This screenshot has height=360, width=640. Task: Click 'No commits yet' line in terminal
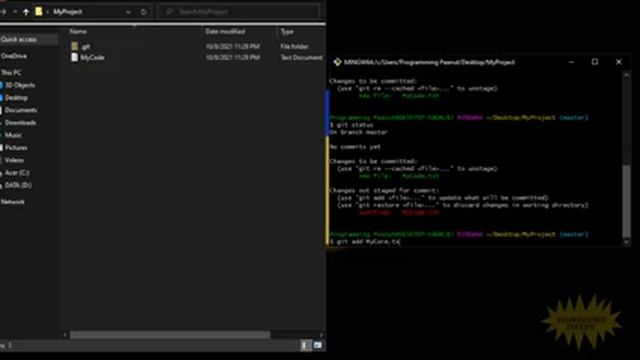coord(355,147)
